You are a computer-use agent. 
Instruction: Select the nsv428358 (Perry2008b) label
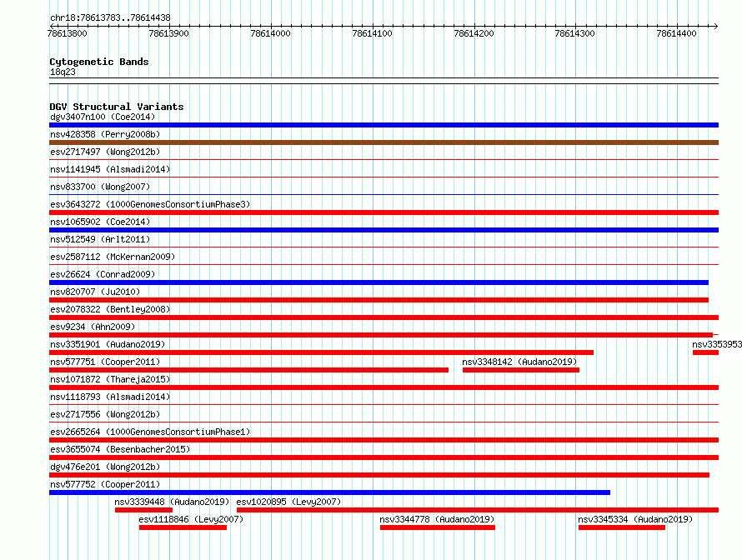point(105,134)
